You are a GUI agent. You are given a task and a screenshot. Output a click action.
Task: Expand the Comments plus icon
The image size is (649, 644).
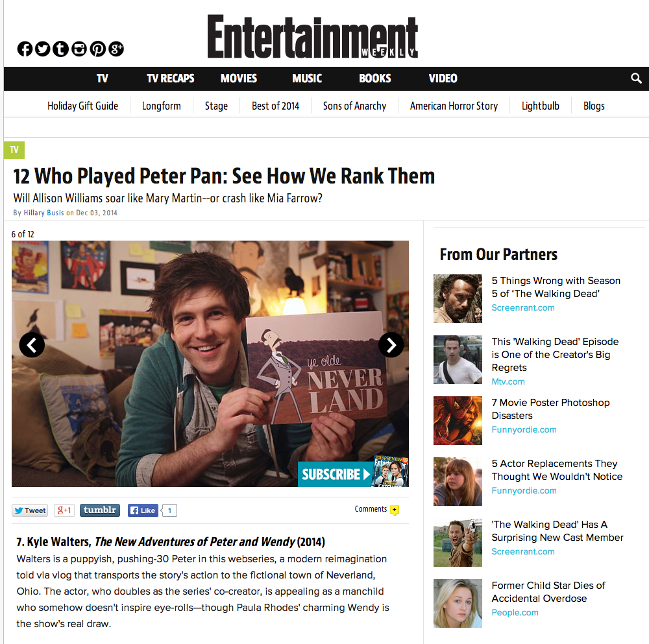[x=395, y=510]
